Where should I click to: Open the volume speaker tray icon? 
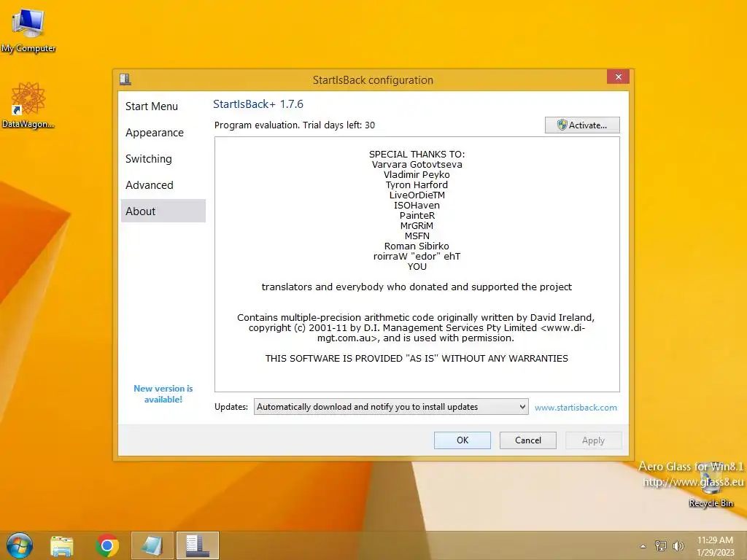pyautogui.click(x=678, y=545)
